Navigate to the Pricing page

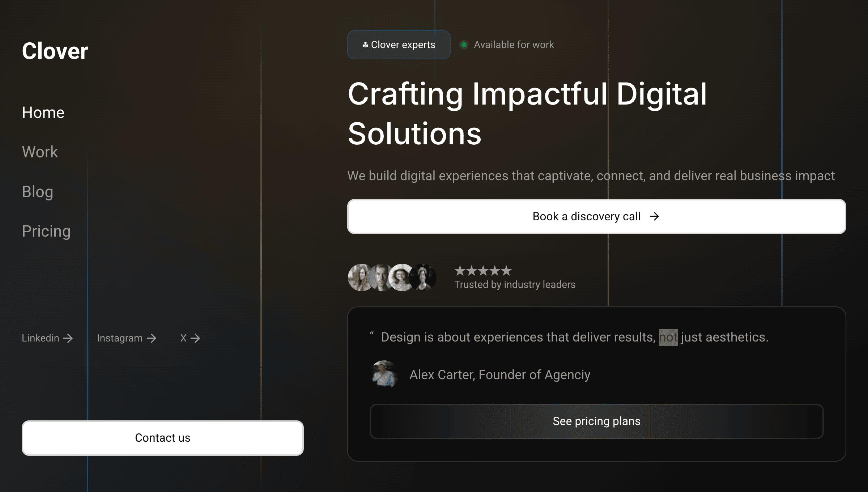coord(46,231)
